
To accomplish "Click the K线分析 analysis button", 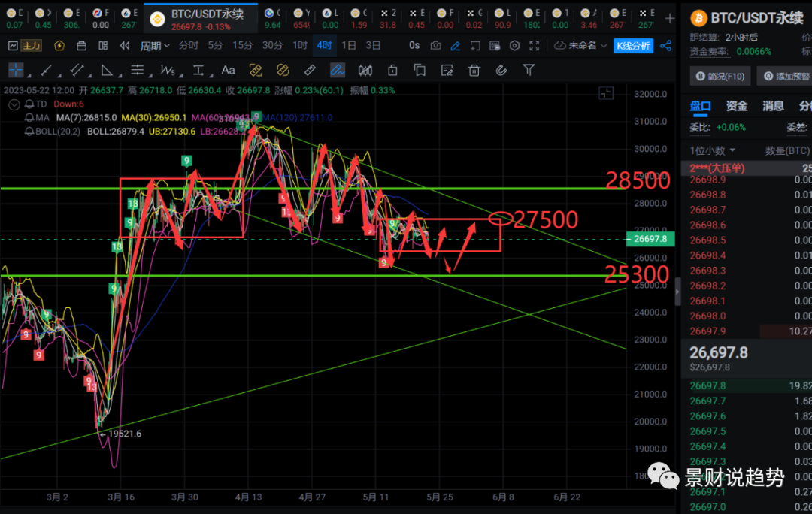I will click(633, 46).
